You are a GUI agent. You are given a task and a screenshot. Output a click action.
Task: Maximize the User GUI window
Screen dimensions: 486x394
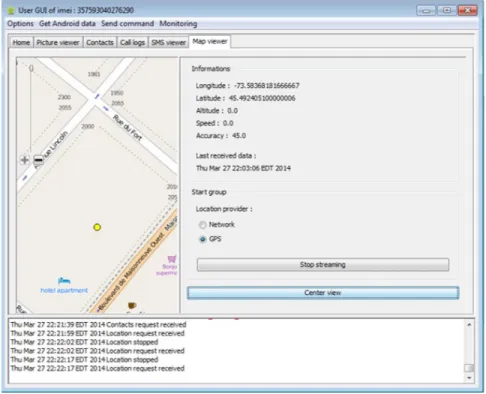click(x=447, y=11)
